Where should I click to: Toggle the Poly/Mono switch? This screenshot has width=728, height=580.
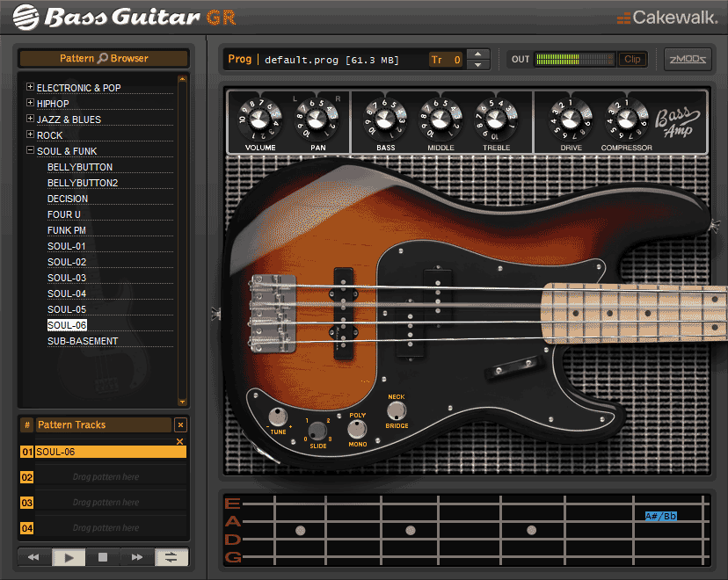[357, 429]
